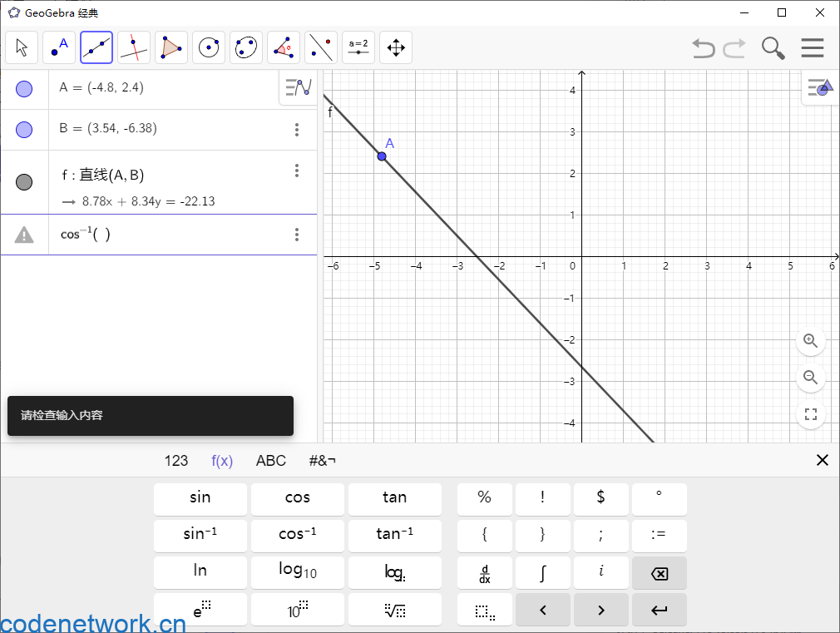This screenshot has width=840, height=633.
Task: Select the Polygon tool
Action: pos(171,47)
